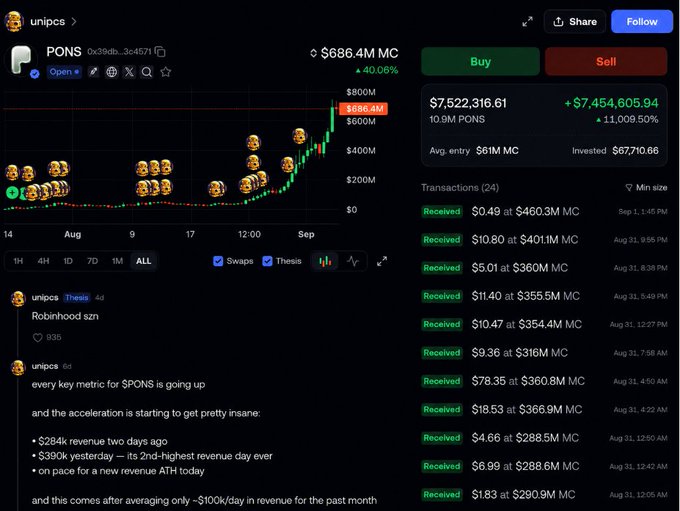This screenshot has height=511, width=680.
Task: Select the 7D timeframe
Action: pyautogui.click(x=92, y=261)
